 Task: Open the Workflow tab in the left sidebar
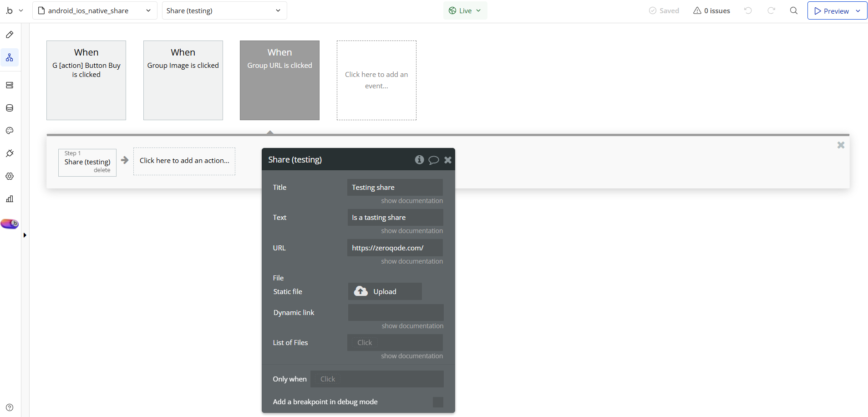(10, 57)
